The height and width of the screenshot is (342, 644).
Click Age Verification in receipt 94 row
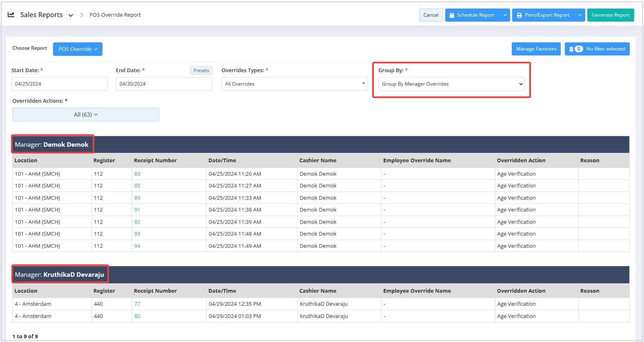tap(516, 246)
